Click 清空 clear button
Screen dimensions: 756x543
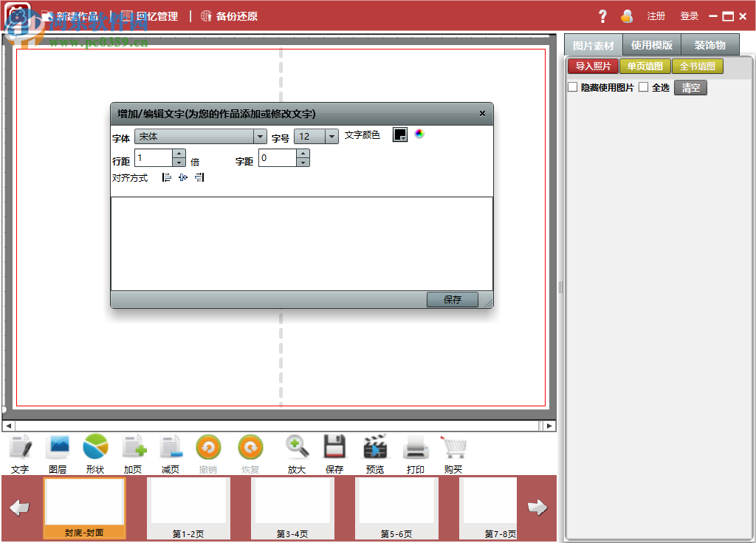tap(690, 88)
